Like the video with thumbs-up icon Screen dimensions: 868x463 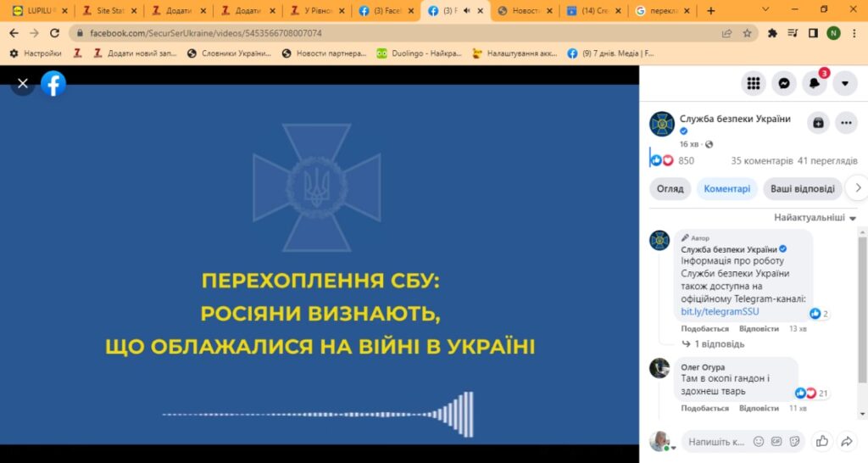[821, 441]
